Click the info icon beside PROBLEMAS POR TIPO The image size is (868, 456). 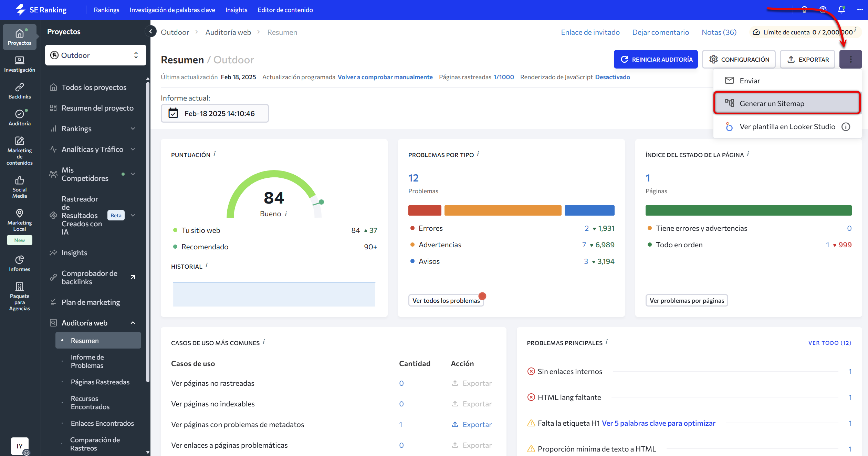click(478, 153)
